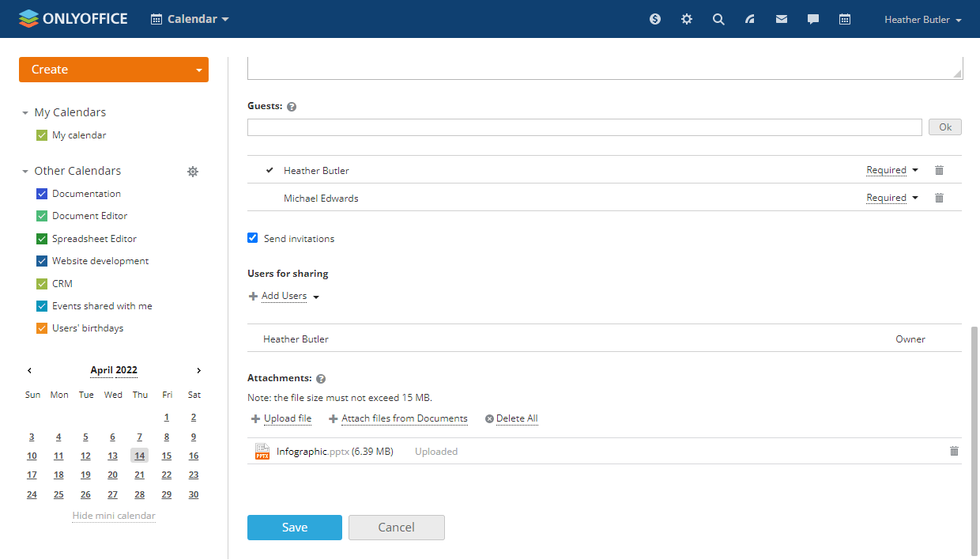980x560 pixels.
Task: Open portal settings gear icon
Action: coord(686,19)
